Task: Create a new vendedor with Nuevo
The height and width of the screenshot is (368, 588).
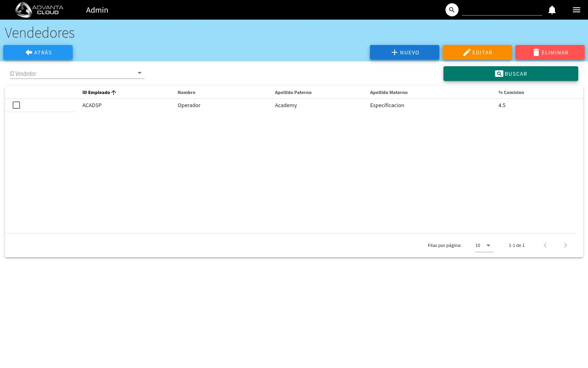Action: pyautogui.click(x=405, y=52)
